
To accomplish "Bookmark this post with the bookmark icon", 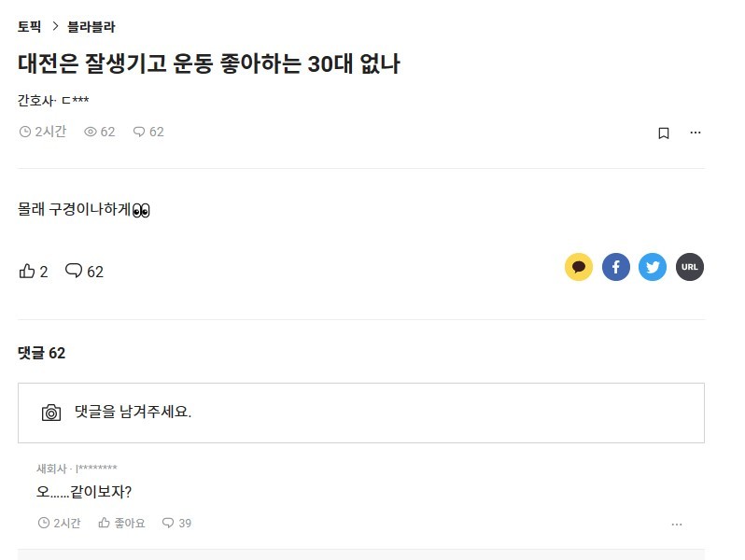I will point(664,133).
